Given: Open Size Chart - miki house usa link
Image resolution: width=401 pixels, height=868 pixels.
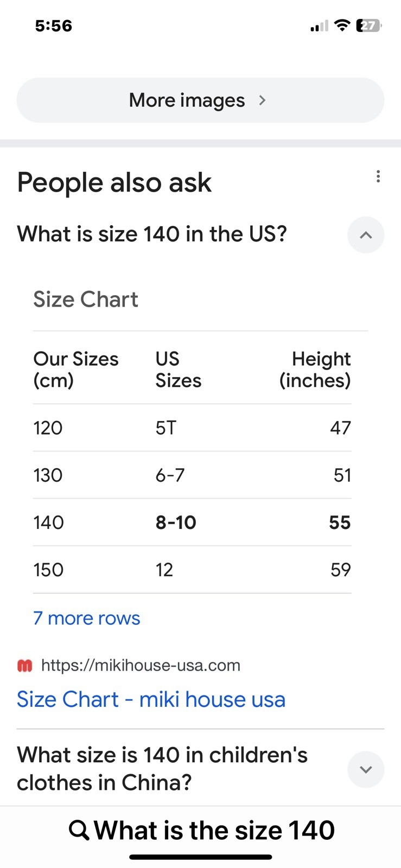Looking at the screenshot, I should point(151,699).
